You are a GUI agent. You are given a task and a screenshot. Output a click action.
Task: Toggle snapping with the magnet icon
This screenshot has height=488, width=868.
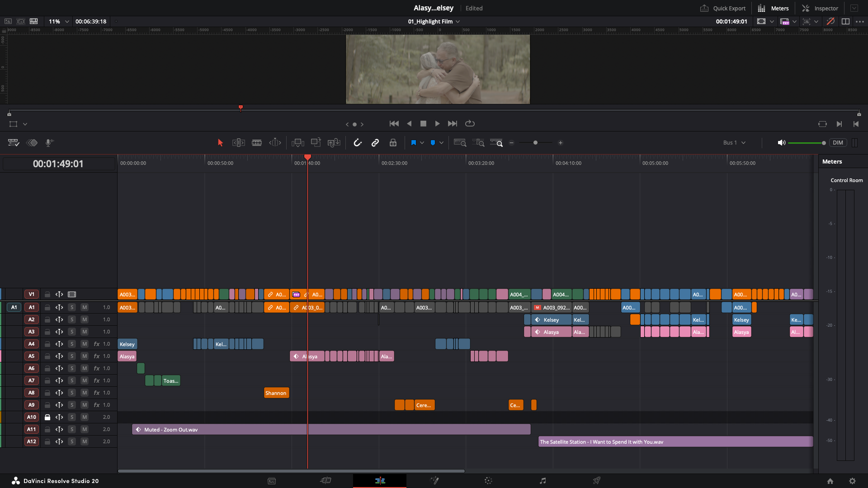point(358,142)
